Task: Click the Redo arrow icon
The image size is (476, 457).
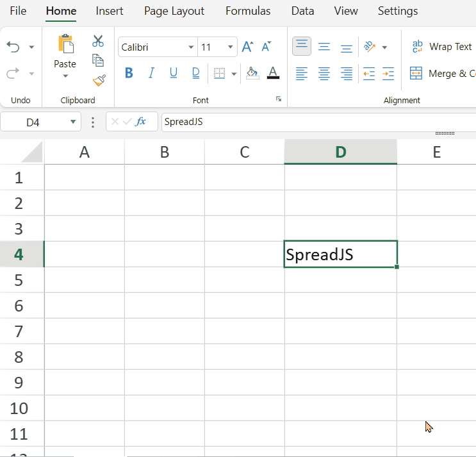Action: [x=13, y=74]
